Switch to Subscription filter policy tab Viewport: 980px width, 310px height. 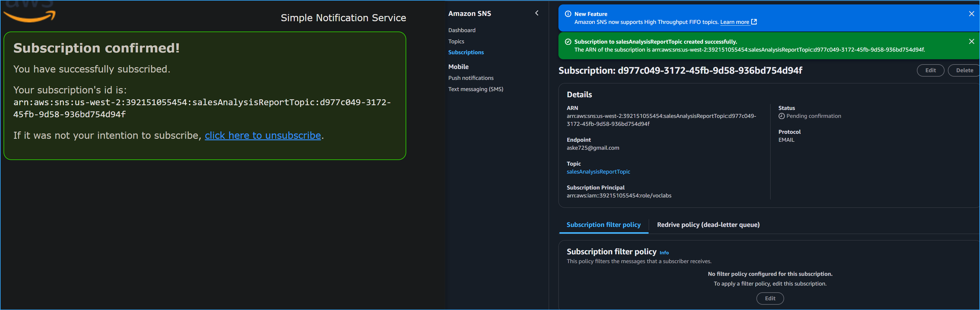(603, 225)
